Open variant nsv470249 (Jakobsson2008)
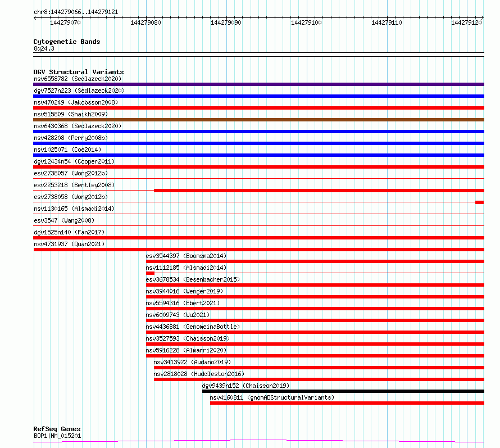 76,102
